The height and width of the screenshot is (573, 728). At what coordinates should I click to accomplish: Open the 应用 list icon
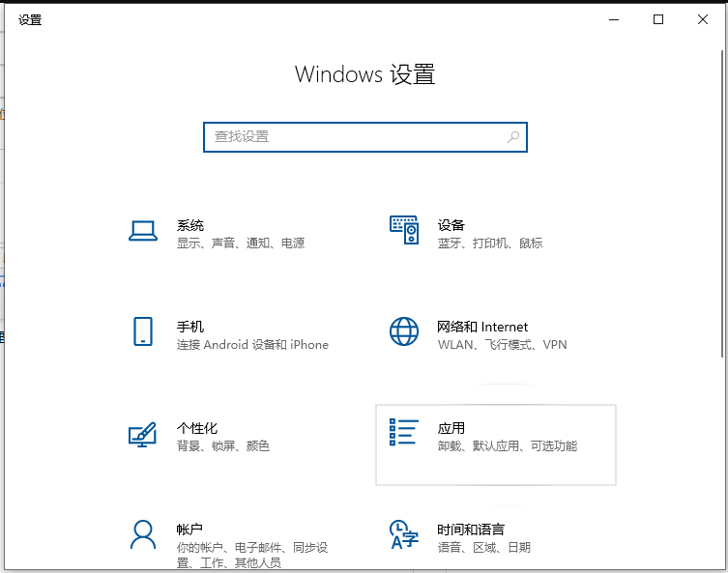[x=404, y=432]
